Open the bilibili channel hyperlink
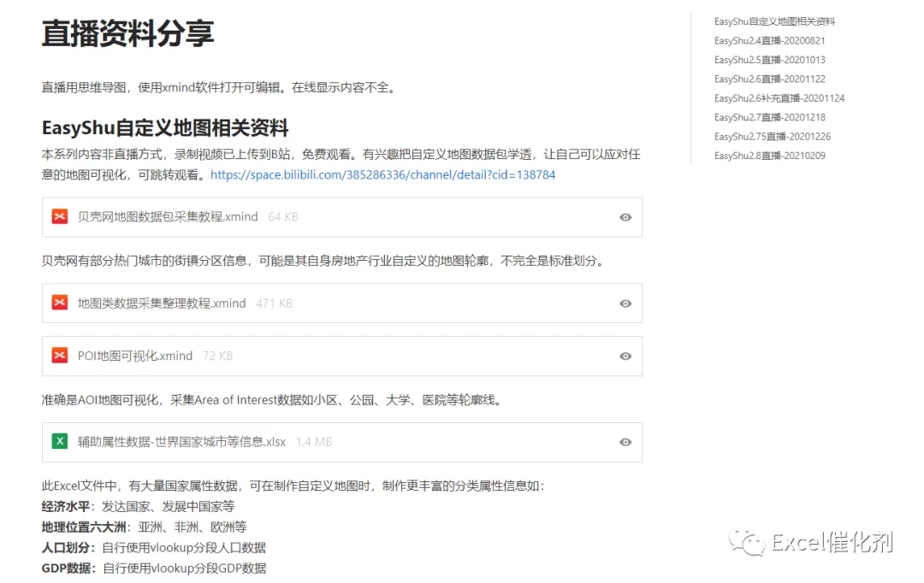924x583 pixels. click(x=383, y=175)
